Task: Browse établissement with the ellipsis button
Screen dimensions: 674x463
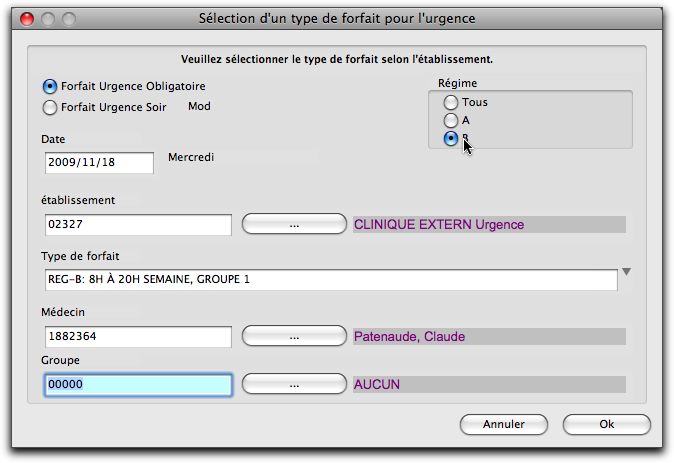Action: point(294,224)
